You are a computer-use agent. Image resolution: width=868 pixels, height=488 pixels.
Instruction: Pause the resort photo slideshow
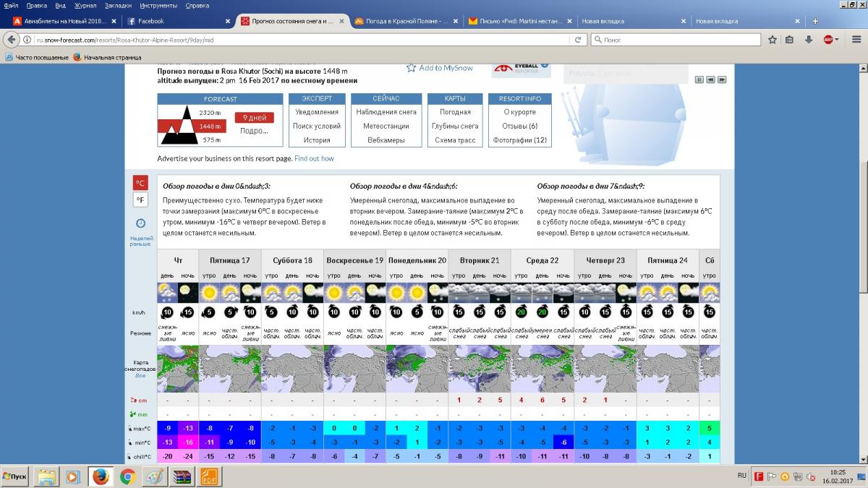(x=699, y=80)
